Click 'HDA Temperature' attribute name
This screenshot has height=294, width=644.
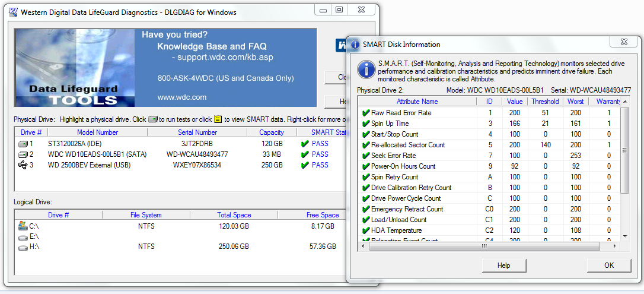(x=396, y=230)
